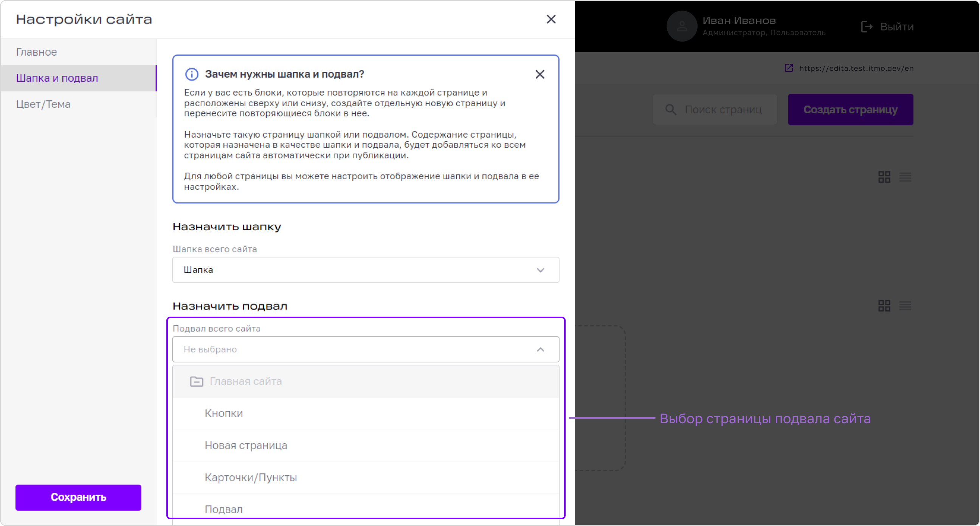Open the Главное settings tab
Screen dimensions: 980x526
(x=78, y=52)
